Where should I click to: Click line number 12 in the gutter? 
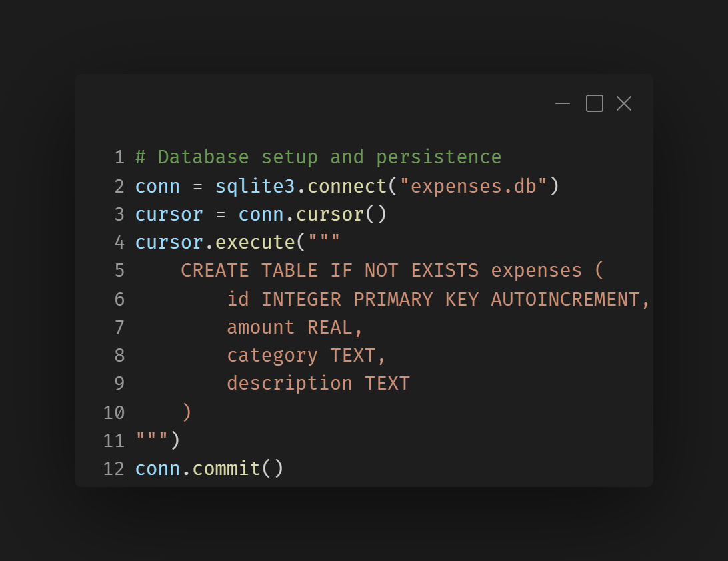[x=114, y=468]
